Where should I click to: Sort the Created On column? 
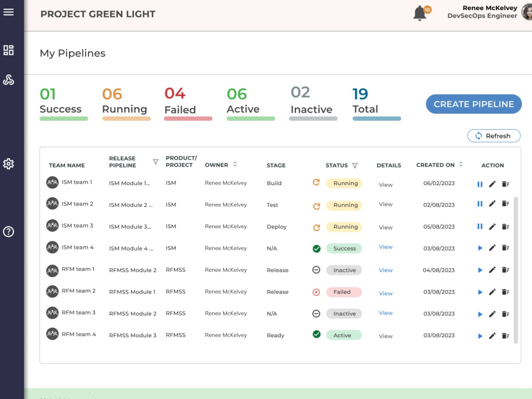[x=461, y=164]
